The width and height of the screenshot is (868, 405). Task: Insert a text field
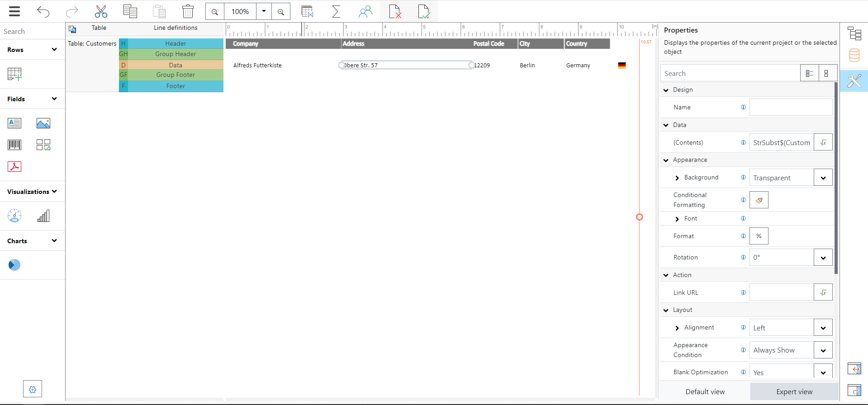click(x=14, y=123)
